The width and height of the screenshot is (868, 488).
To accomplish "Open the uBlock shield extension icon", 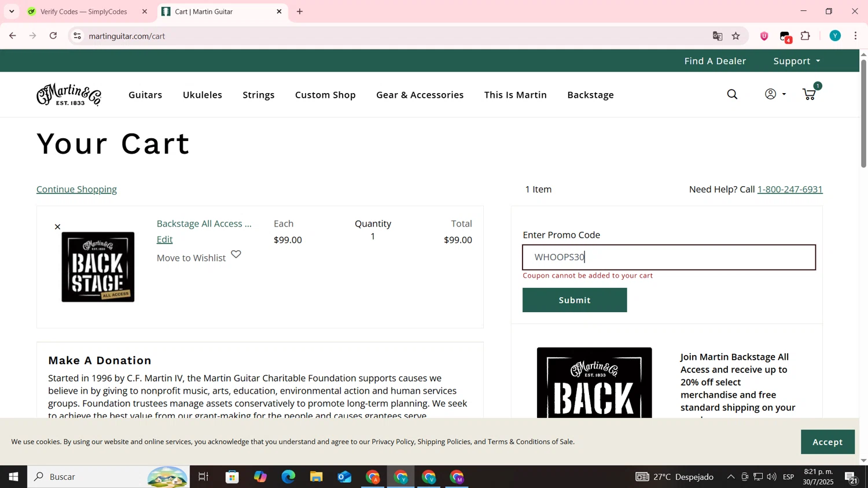I will tap(764, 36).
